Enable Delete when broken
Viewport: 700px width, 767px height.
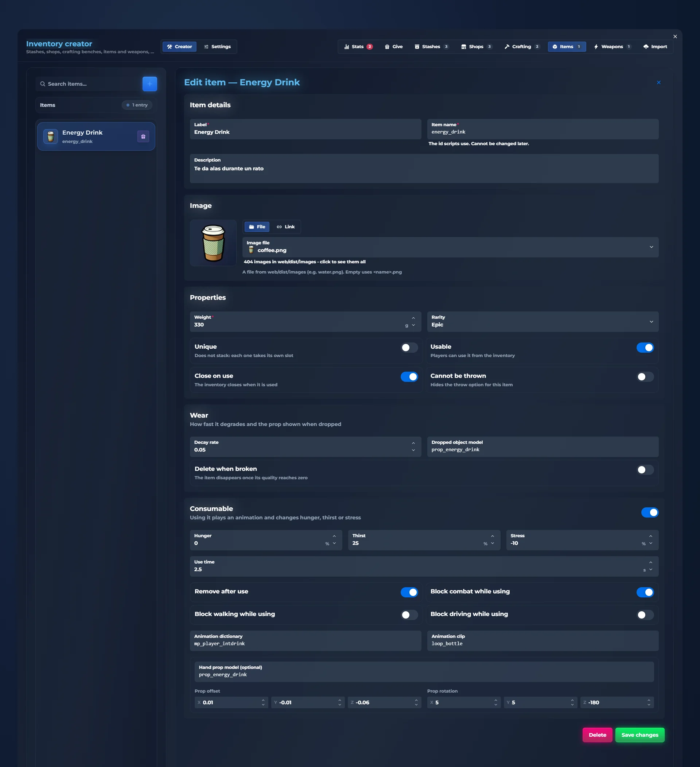tap(645, 470)
